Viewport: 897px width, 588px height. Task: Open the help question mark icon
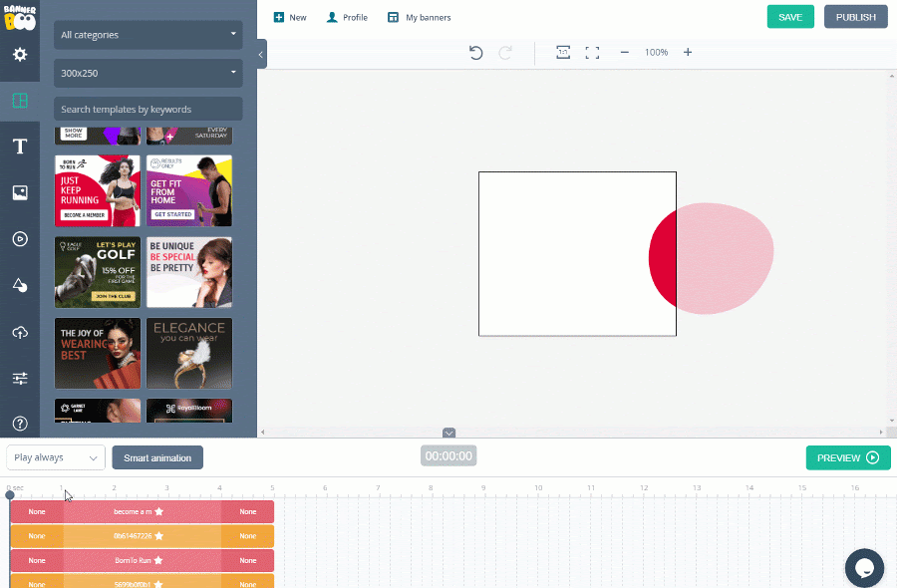20,424
